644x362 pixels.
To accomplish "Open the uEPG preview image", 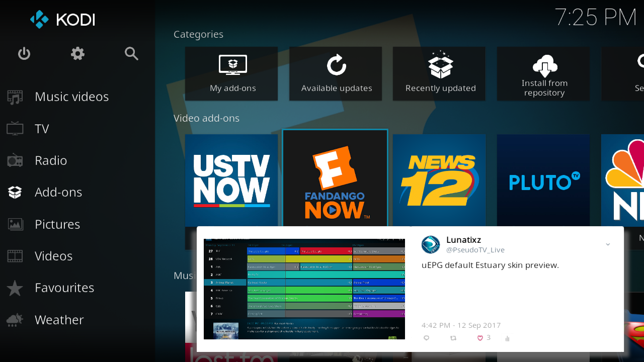I will pyautogui.click(x=304, y=289).
